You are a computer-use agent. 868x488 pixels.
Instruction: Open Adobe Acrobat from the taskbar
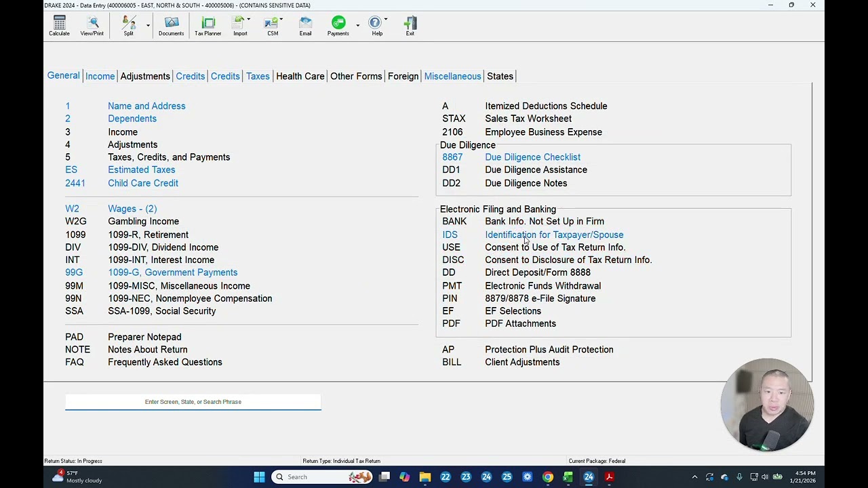point(609,477)
